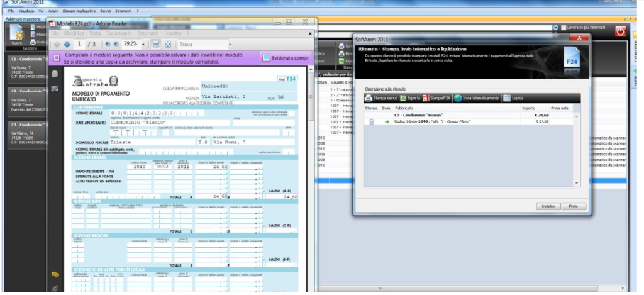Open the Attachments paperclip panel in Adobe Reader
This screenshot has height=295, width=644.
(55, 289)
